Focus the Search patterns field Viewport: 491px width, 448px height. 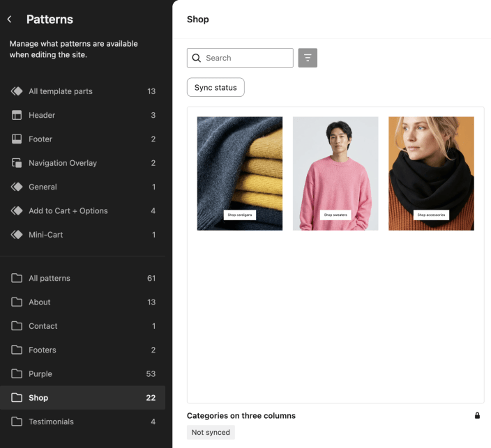(240, 58)
